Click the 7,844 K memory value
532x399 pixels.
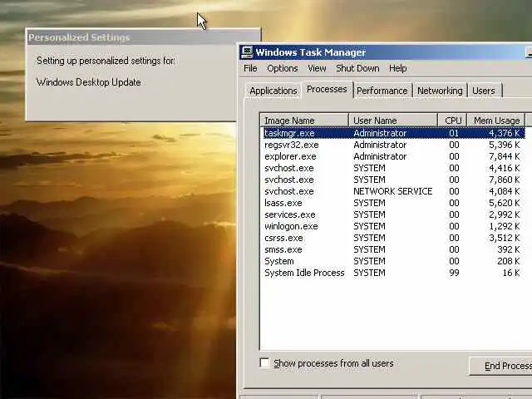505,156
